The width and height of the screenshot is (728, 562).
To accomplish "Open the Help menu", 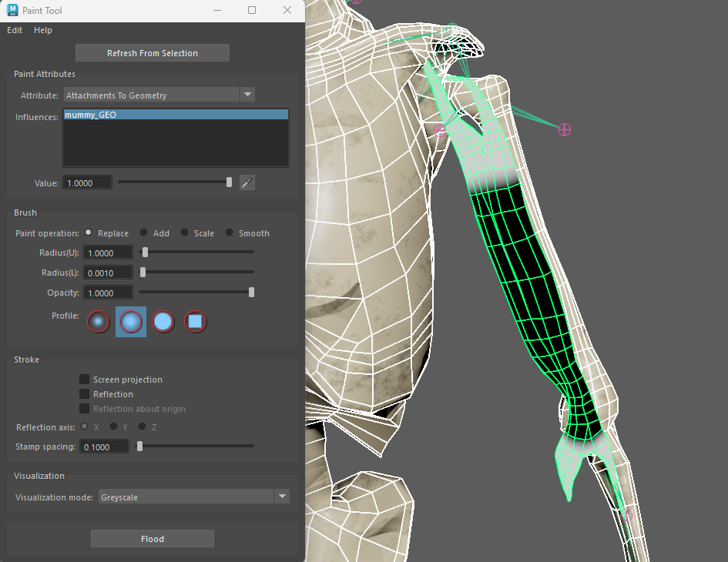I will 43,30.
